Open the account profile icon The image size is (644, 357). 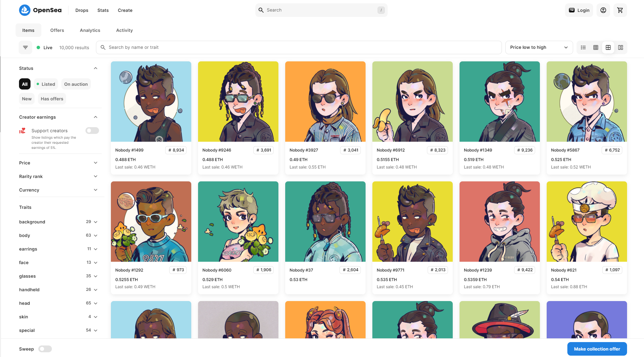(x=603, y=10)
